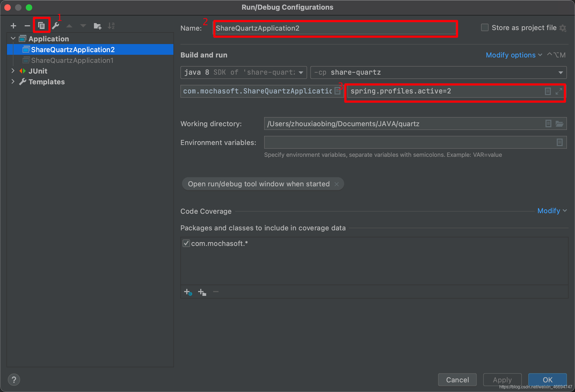Click add package to coverage icon
Screen dimensions: 575x392
tap(202, 292)
